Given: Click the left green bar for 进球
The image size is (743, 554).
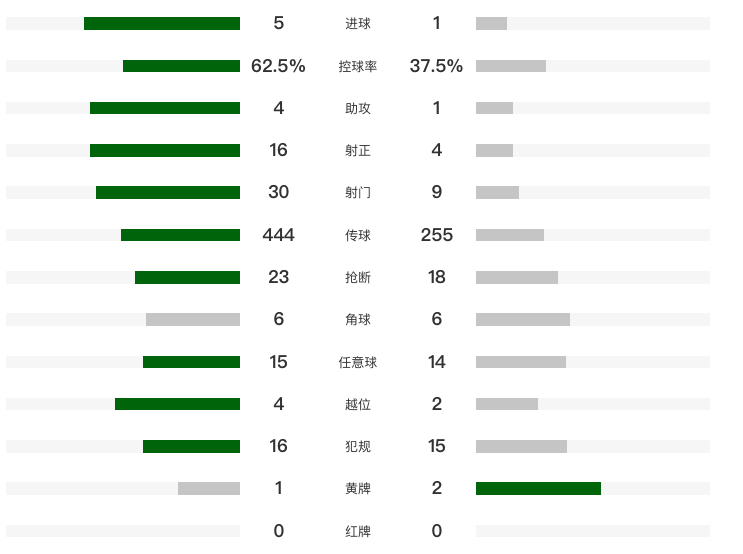Looking at the screenshot, I should click(x=162, y=23).
